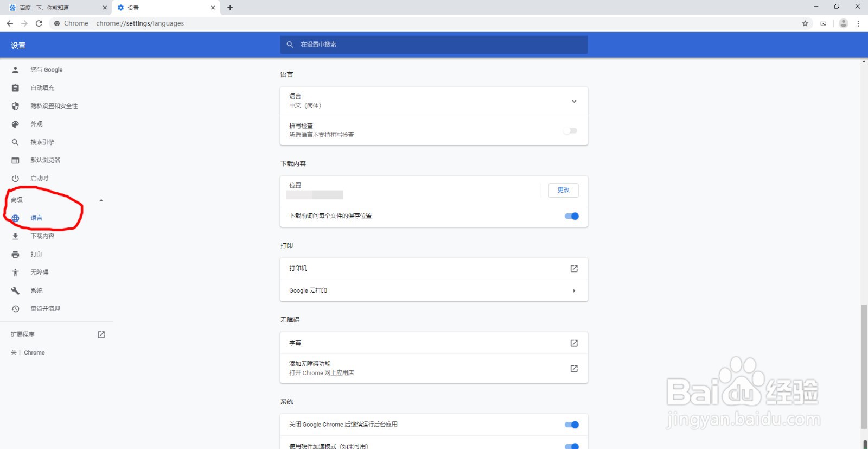Close the 百度一下 tab
Image resolution: width=868 pixels, height=449 pixels.
[x=105, y=8]
